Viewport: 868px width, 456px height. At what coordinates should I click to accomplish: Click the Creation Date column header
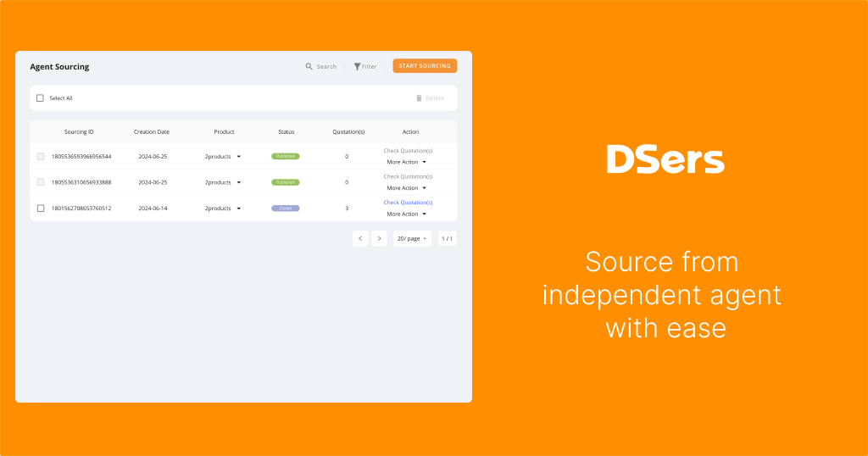(x=152, y=131)
